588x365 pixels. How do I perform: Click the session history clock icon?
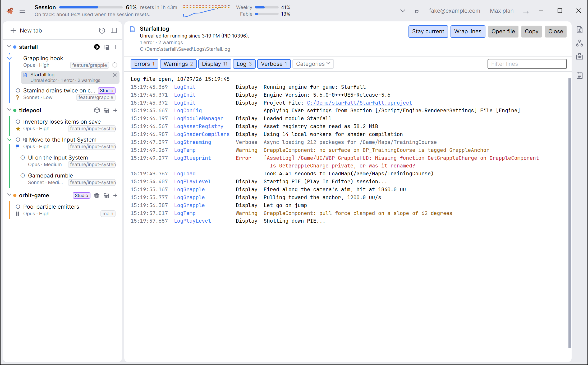point(102,31)
